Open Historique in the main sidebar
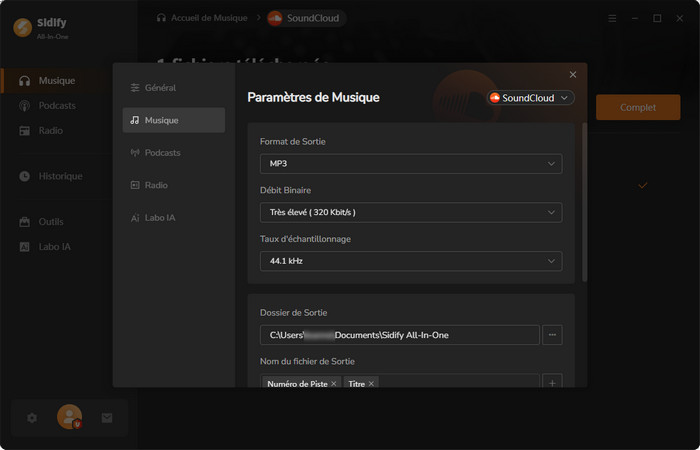Screen dimensions: 700x450 pyautogui.click(x=51, y=176)
